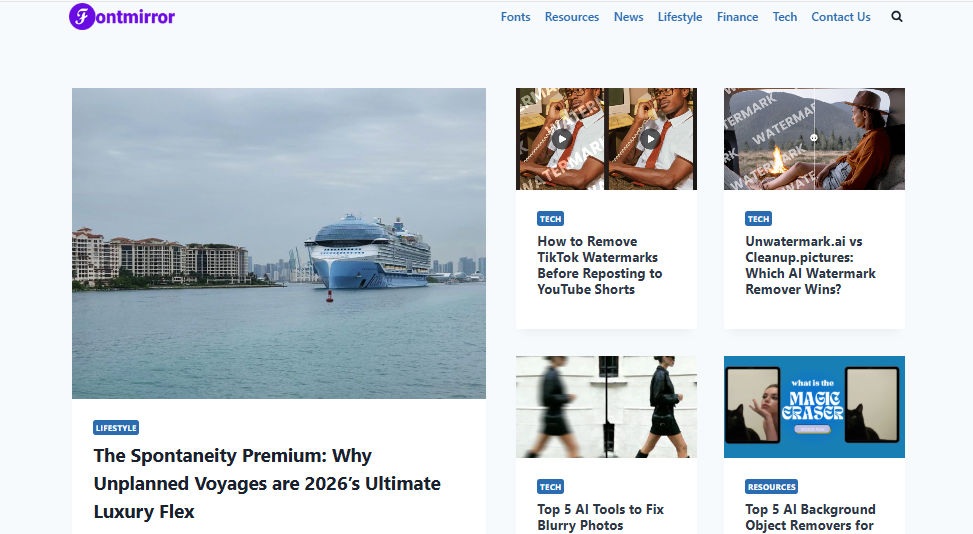
Task: Open the Contact Us page
Action: 841,17
